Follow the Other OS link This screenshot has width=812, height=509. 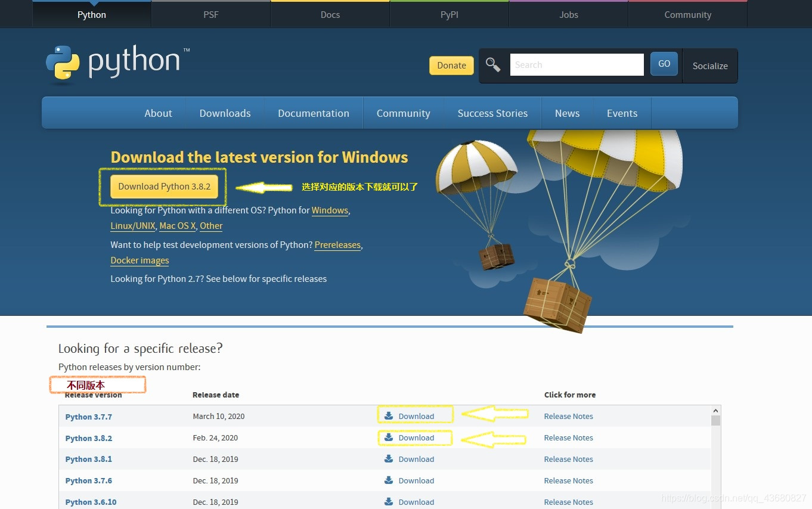pyautogui.click(x=211, y=226)
